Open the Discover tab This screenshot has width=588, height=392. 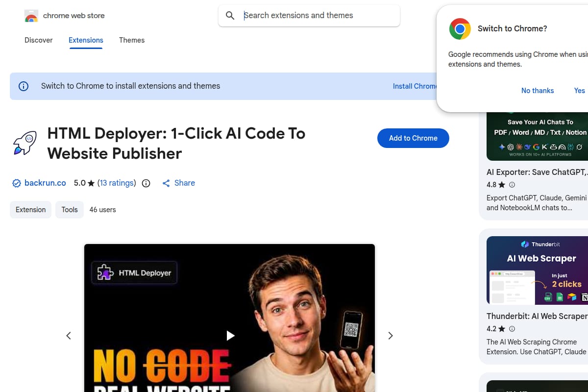[39, 40]
